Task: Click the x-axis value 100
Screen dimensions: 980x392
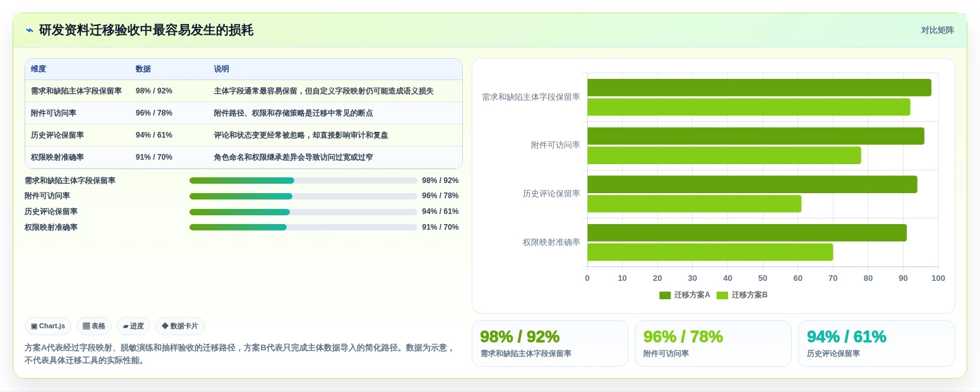Action: coord(938,278)
